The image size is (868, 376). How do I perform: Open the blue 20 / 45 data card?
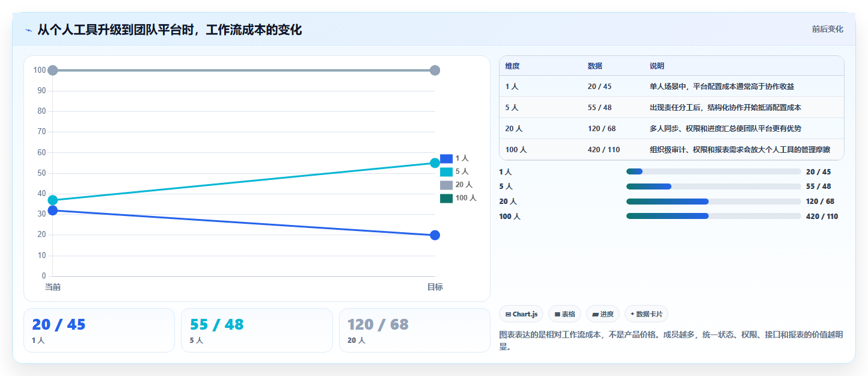(x=99, y=330)
